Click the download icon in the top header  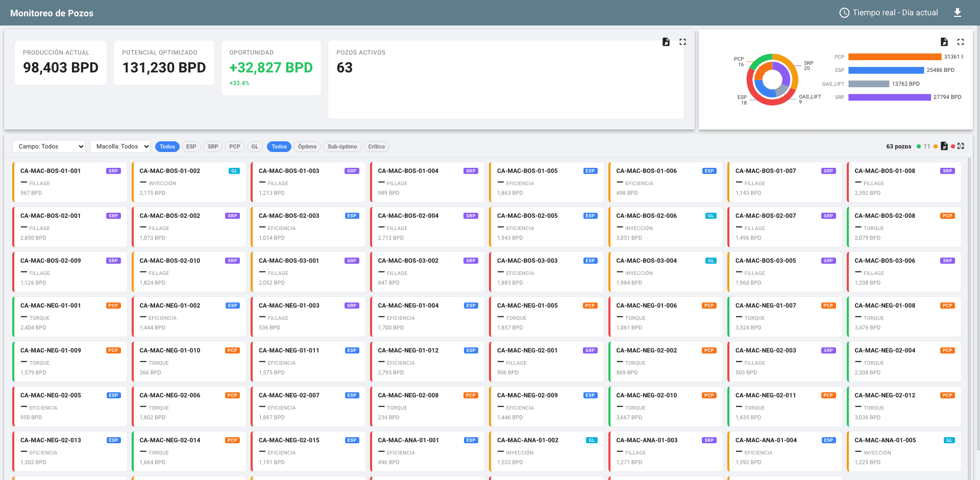pos(959,13)
